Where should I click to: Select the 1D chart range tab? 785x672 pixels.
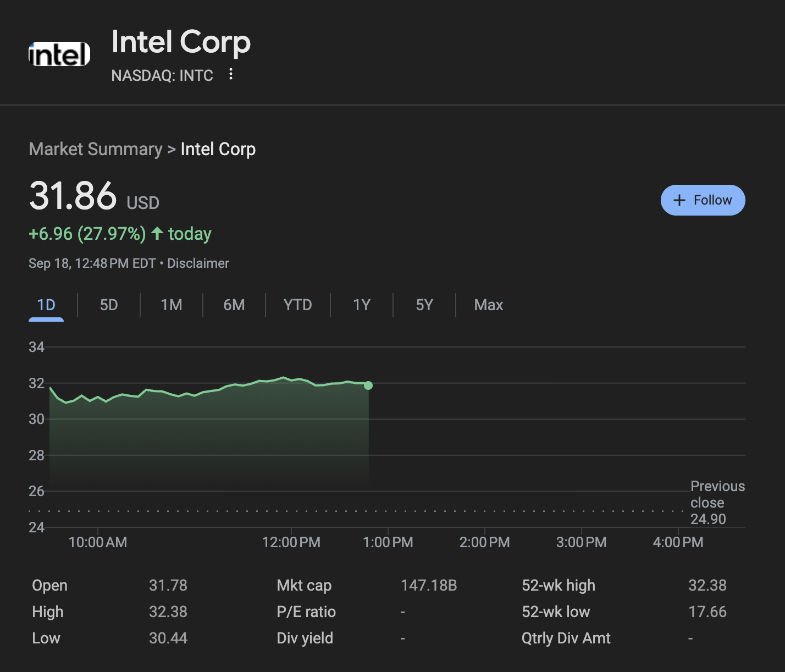46,305
